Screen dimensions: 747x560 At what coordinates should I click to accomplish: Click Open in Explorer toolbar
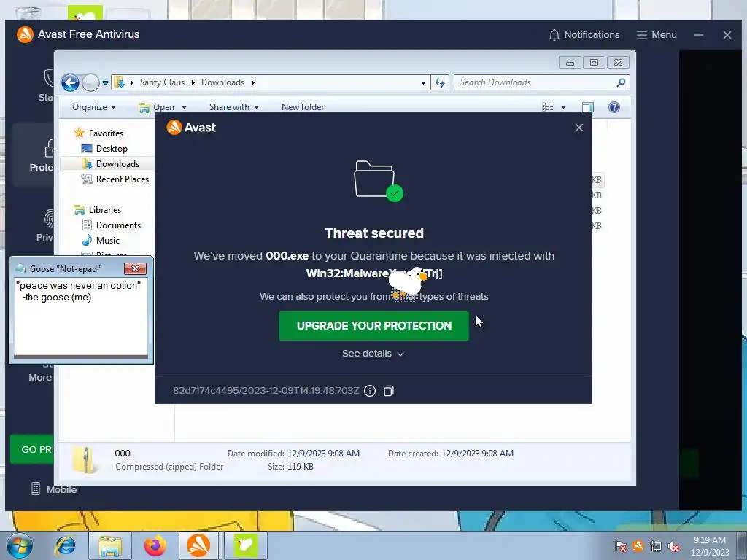157,107
